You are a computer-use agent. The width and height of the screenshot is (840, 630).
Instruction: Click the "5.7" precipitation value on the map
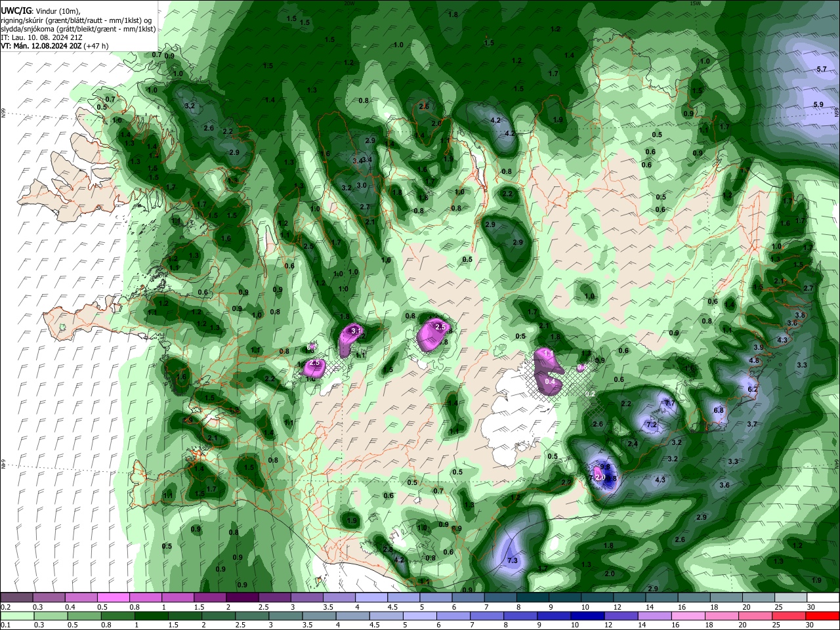click(822, 69)
